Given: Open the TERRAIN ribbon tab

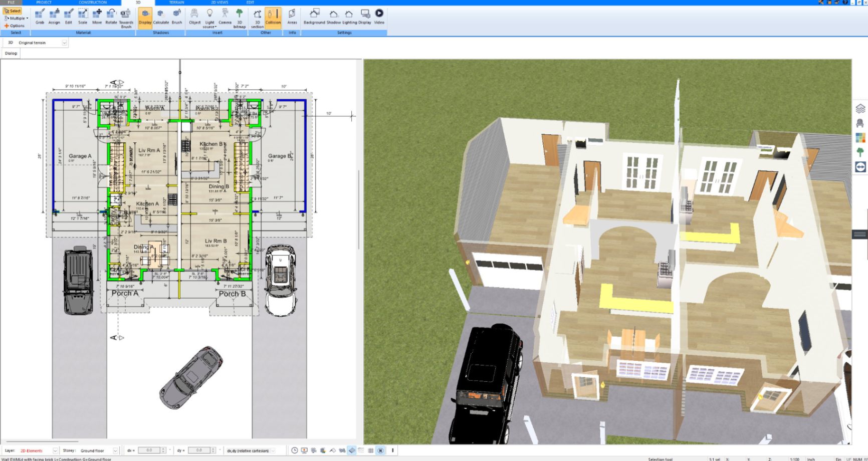Looking at the screenshot, I should coord(176,3).
